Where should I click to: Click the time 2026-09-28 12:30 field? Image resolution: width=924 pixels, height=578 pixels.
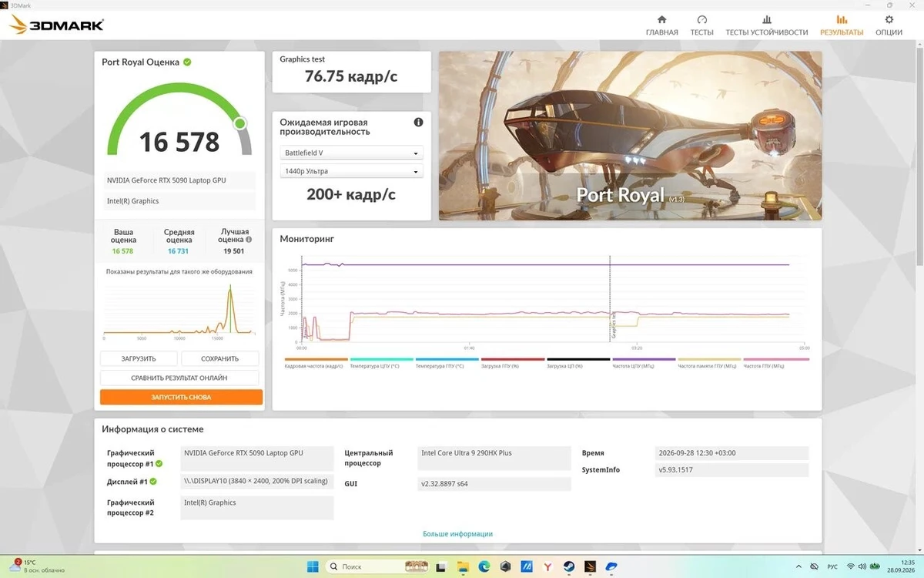tap(731, 453)
